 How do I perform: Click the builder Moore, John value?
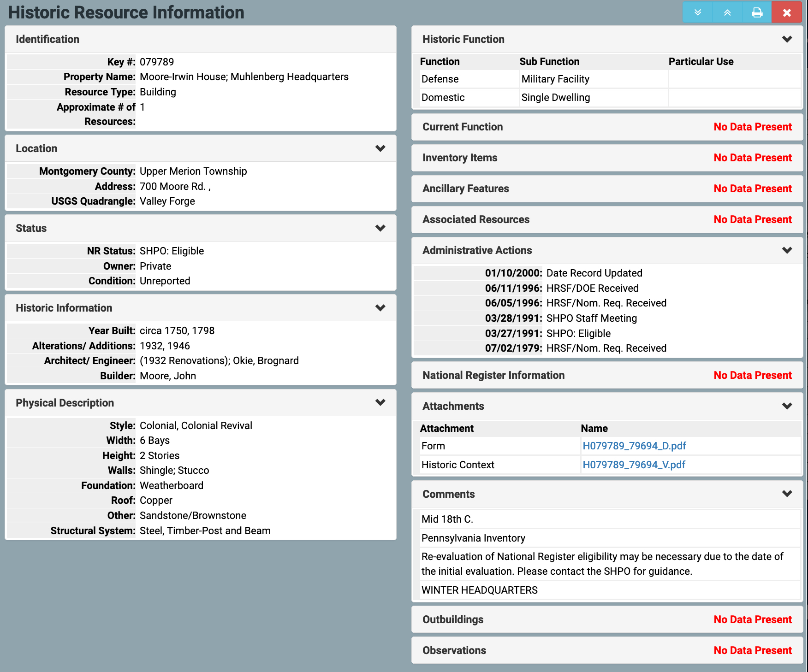click(168, 376)
